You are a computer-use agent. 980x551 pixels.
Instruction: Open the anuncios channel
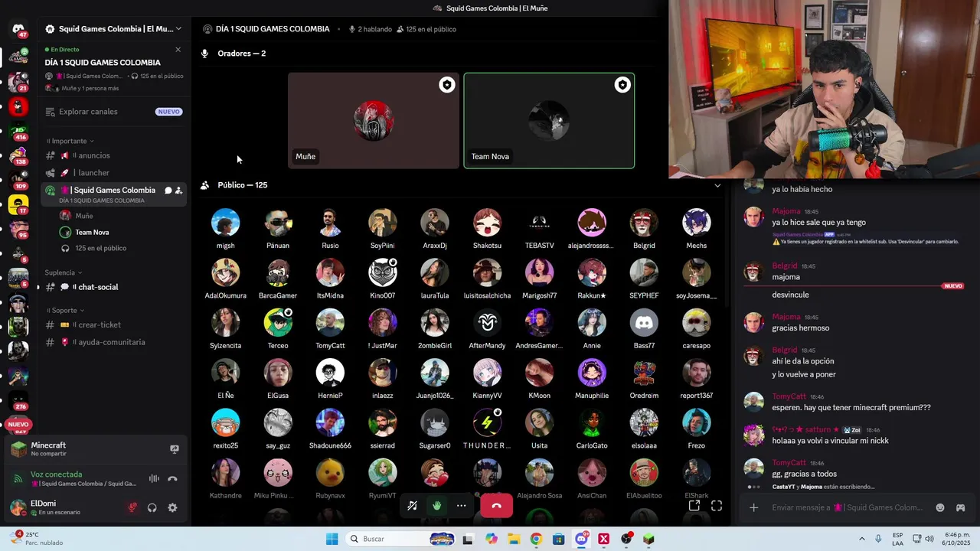(x=113, y=155)
